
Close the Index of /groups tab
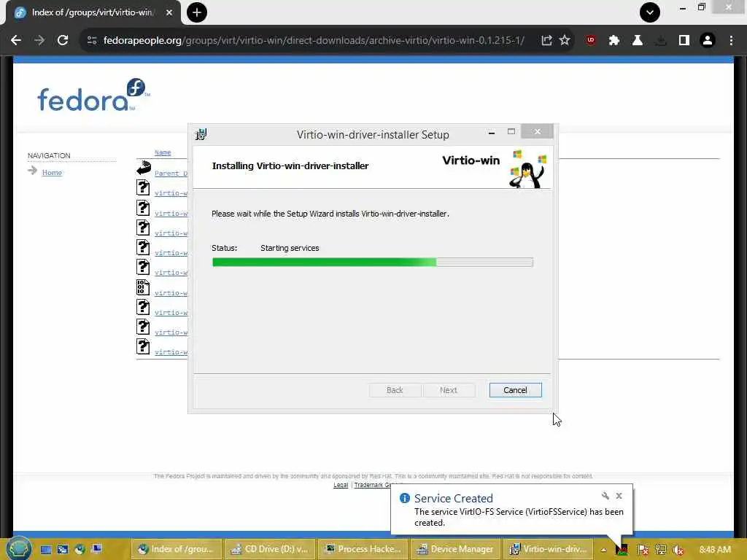(x=169, y=12)
